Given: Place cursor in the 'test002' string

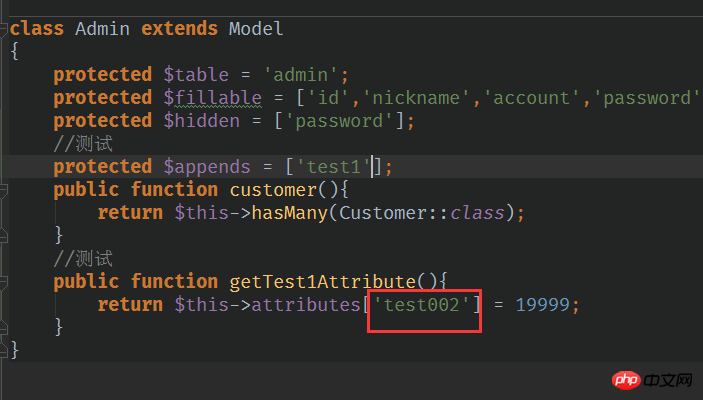Looking at the screenshot, I should (x=423, y=304).
